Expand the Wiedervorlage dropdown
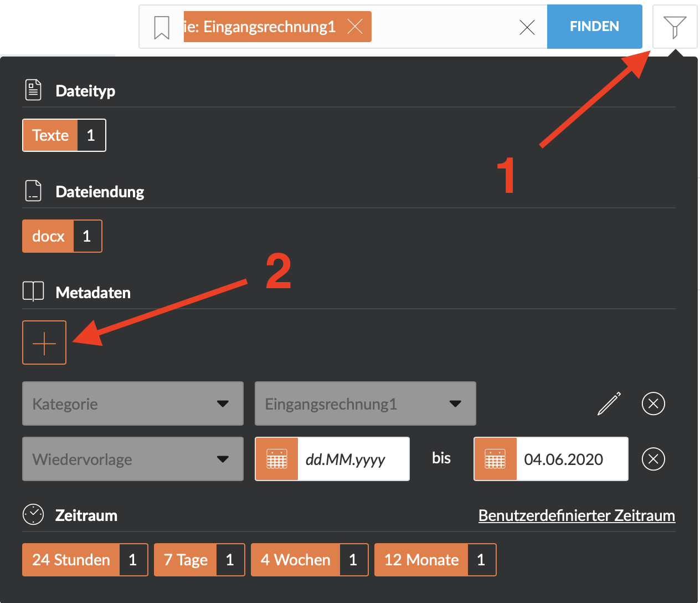 (133, 459)
